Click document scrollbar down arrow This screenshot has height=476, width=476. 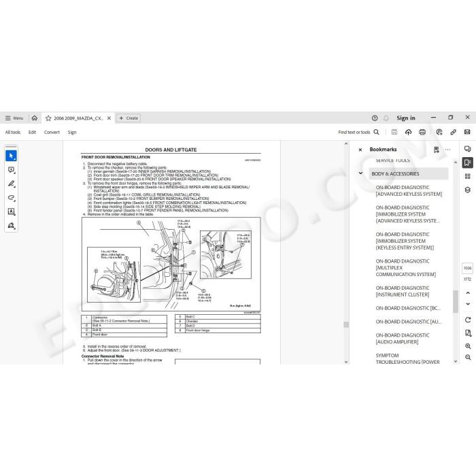[x=346, y=362]
